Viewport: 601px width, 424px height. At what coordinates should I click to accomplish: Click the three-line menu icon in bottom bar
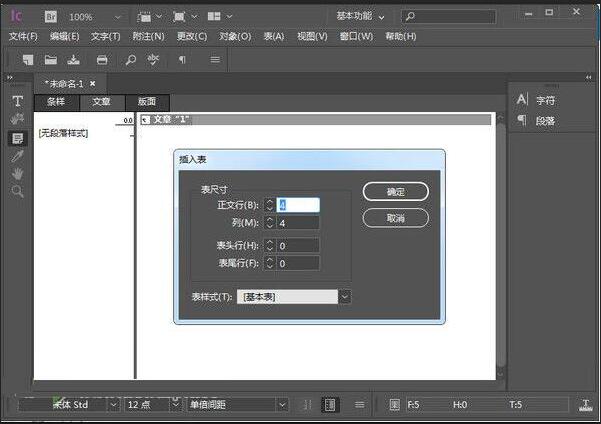click(360, 405)
